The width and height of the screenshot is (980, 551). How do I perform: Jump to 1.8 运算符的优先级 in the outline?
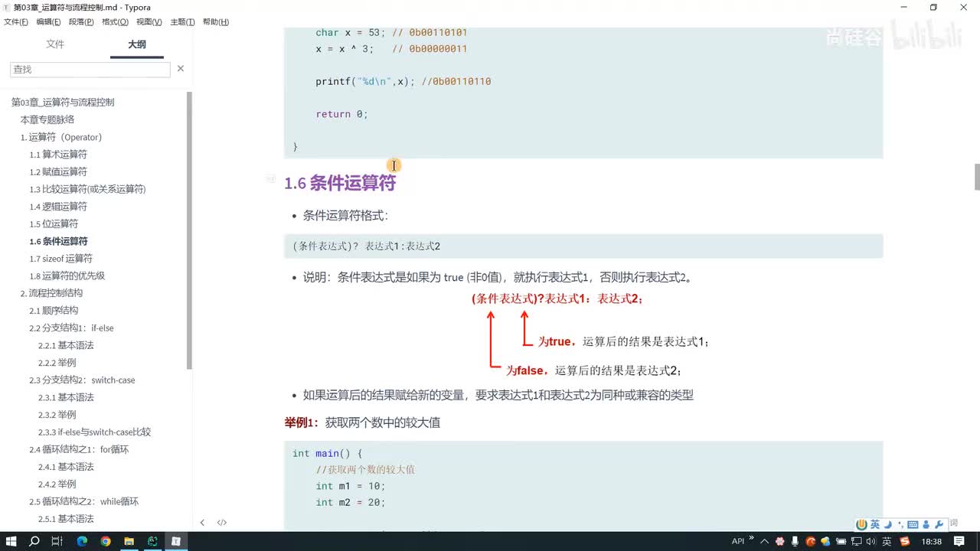[x=67, y=276]
